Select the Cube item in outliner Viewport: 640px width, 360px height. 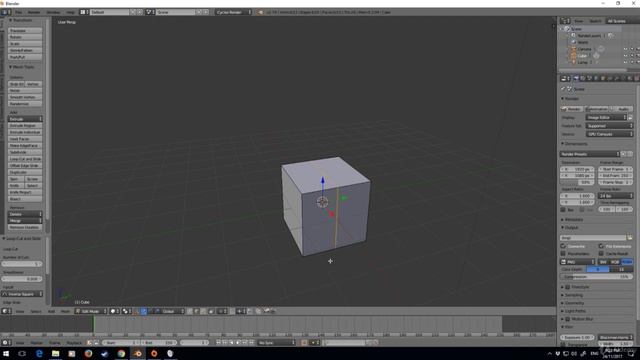tap(582, 56)
